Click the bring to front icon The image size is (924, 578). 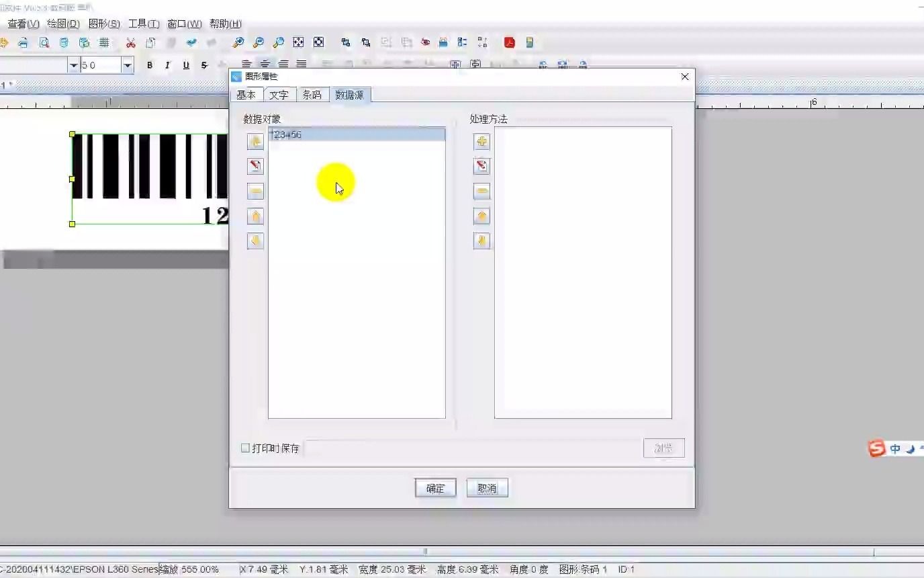click(345, 42)
